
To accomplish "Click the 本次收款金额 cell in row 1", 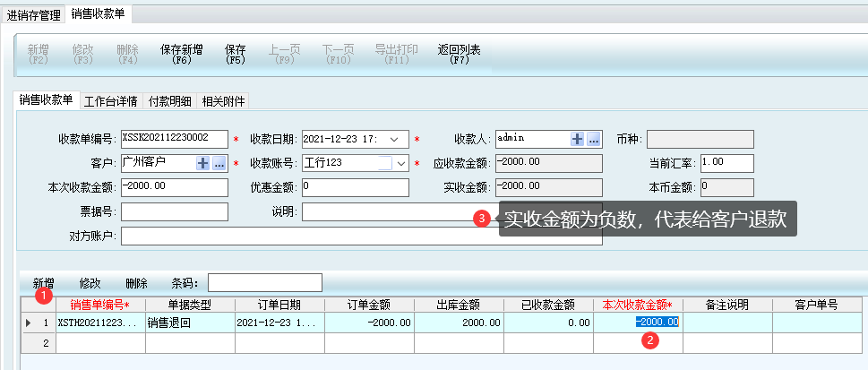I will pos(638,323).
